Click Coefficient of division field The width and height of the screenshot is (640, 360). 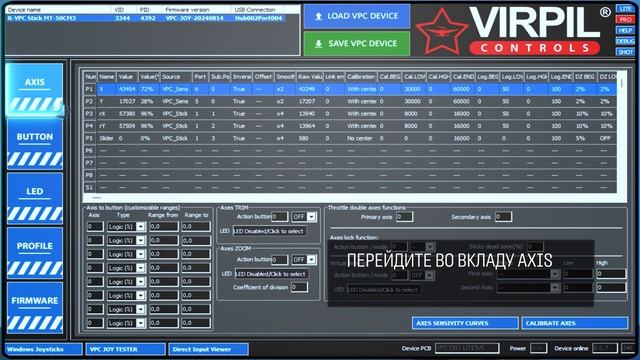click(x=299, y=287)
